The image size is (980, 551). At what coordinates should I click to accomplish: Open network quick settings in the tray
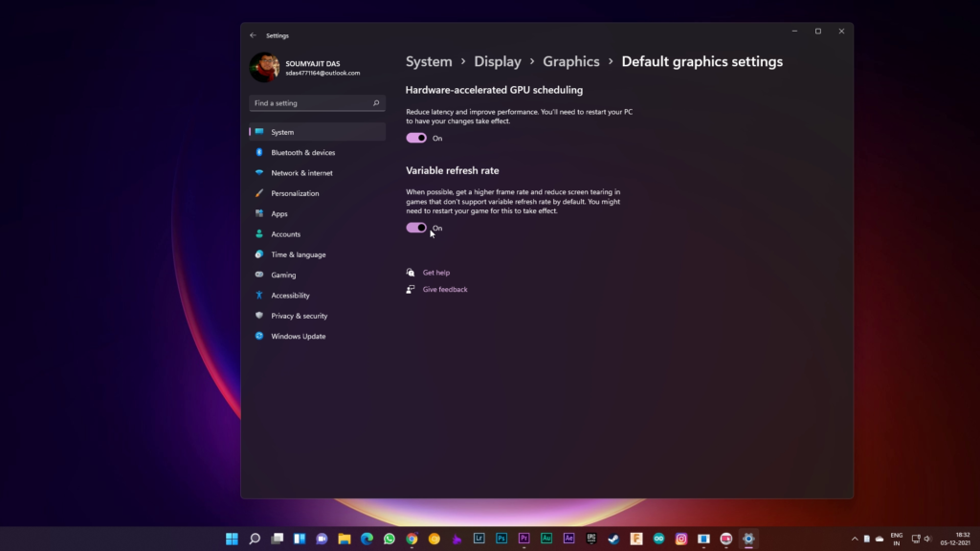tap(916, 539)
